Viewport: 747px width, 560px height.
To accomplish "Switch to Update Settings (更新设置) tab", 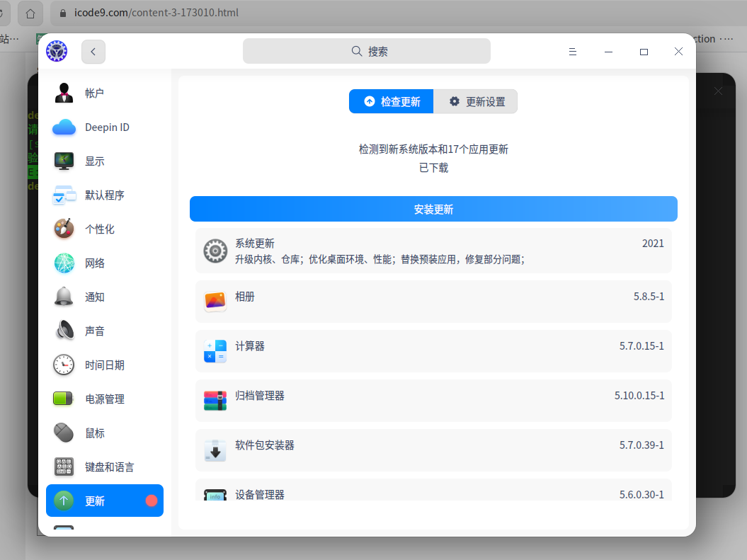I will click(475, 101).
